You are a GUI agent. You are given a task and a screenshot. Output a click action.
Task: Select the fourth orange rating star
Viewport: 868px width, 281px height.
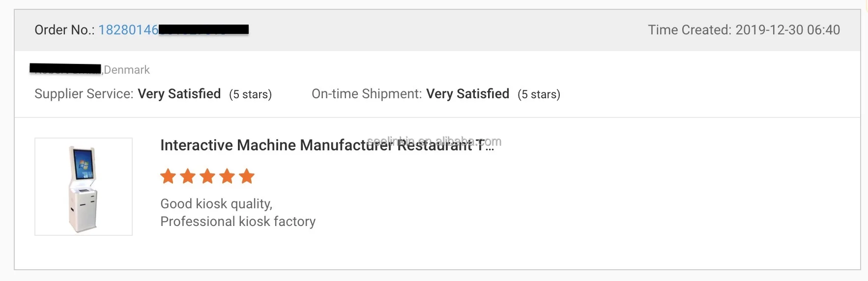click(227, 176)
